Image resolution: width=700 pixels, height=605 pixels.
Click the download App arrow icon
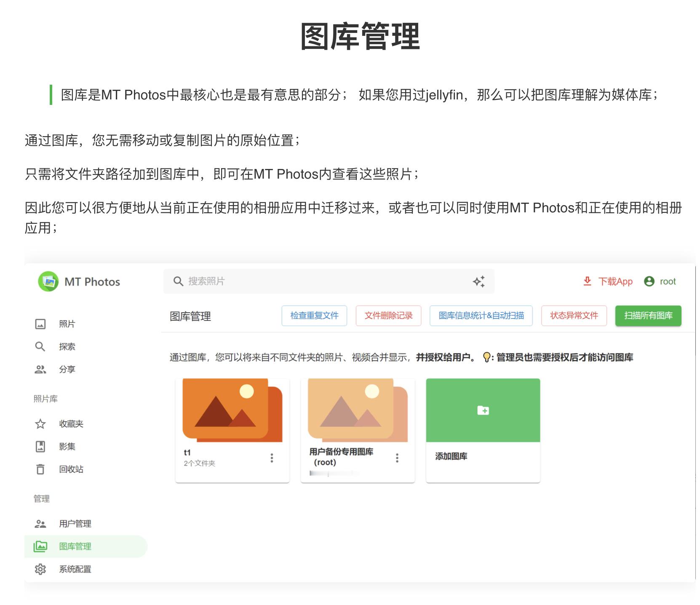(x=587, y=281)
